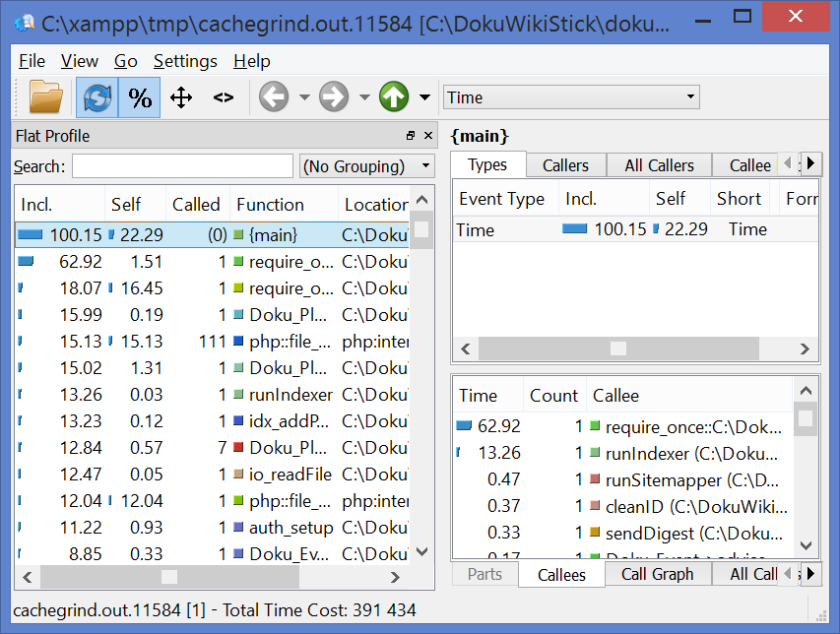Switch to the Callers tab
Viewport: 840px width, 634px height.
(565, 165)
